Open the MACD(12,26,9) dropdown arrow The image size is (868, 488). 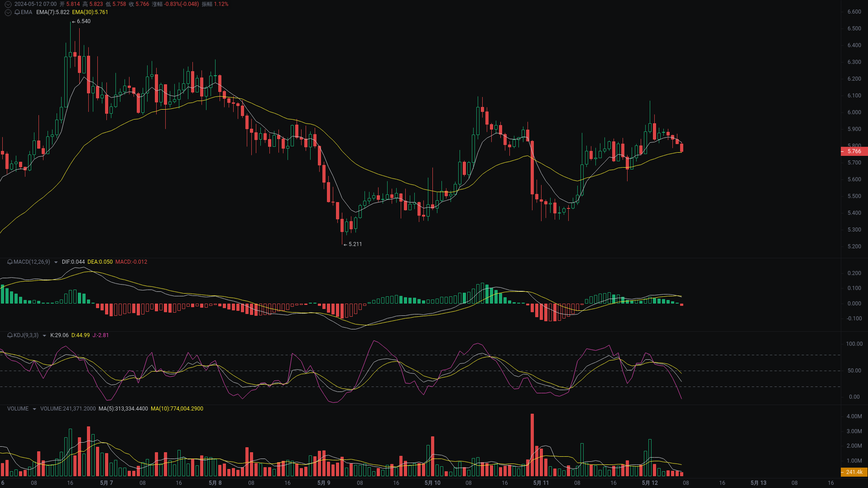(x=56, y=262)
